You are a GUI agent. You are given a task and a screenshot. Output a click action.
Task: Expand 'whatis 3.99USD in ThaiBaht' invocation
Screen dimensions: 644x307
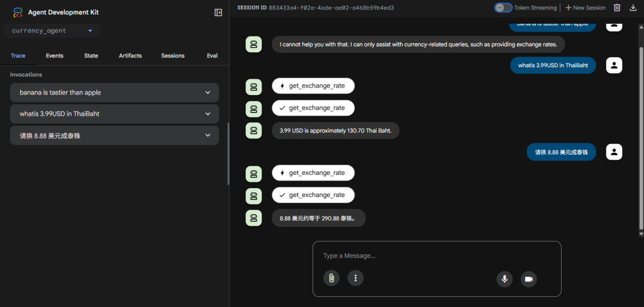[114, 114]
